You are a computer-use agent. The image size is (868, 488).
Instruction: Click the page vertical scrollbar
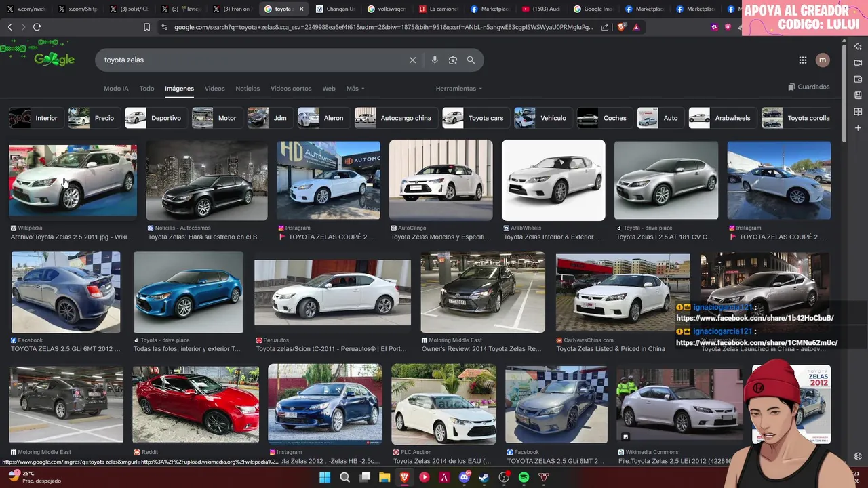click(x=844, y=92)
